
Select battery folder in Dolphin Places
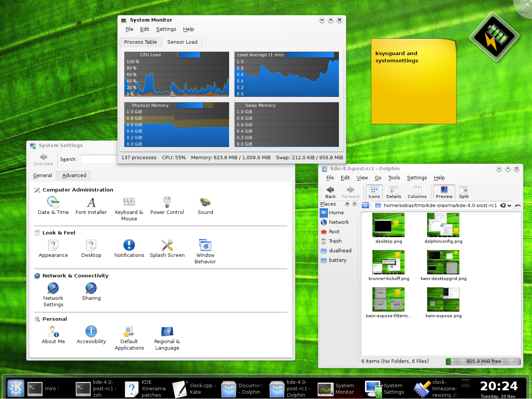click(x=338, y=260)
